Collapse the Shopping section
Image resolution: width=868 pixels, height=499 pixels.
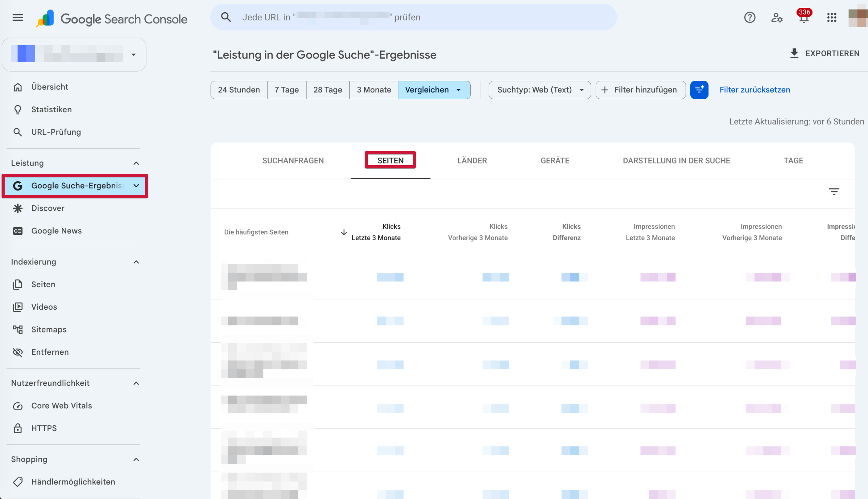click(x=136, y=459)
